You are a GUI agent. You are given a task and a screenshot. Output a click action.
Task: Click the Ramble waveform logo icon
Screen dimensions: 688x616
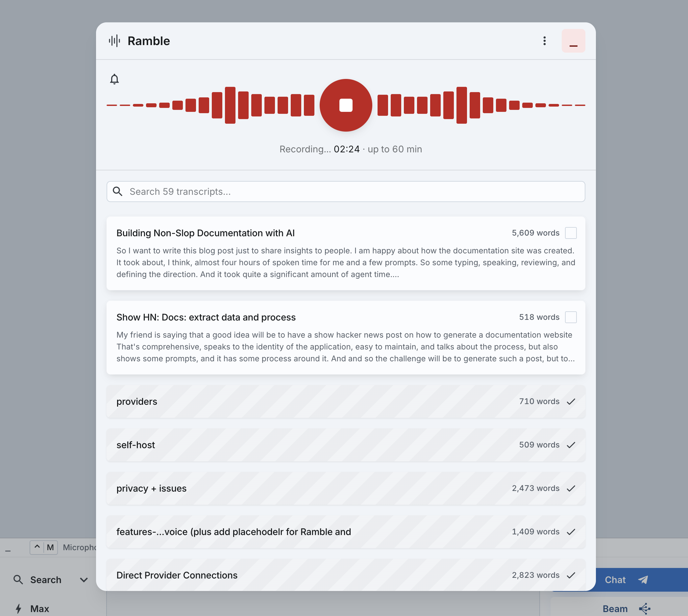click(114, 41)
